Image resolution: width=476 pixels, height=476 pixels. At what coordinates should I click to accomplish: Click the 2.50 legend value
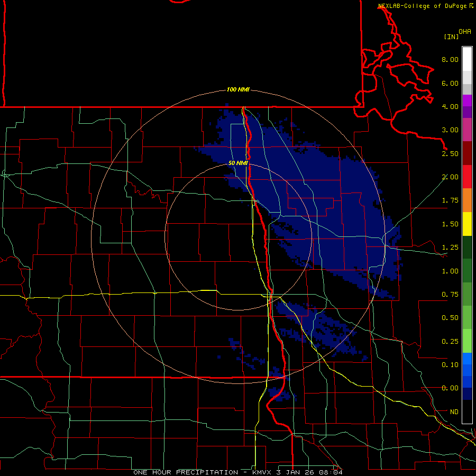(450, 153)
